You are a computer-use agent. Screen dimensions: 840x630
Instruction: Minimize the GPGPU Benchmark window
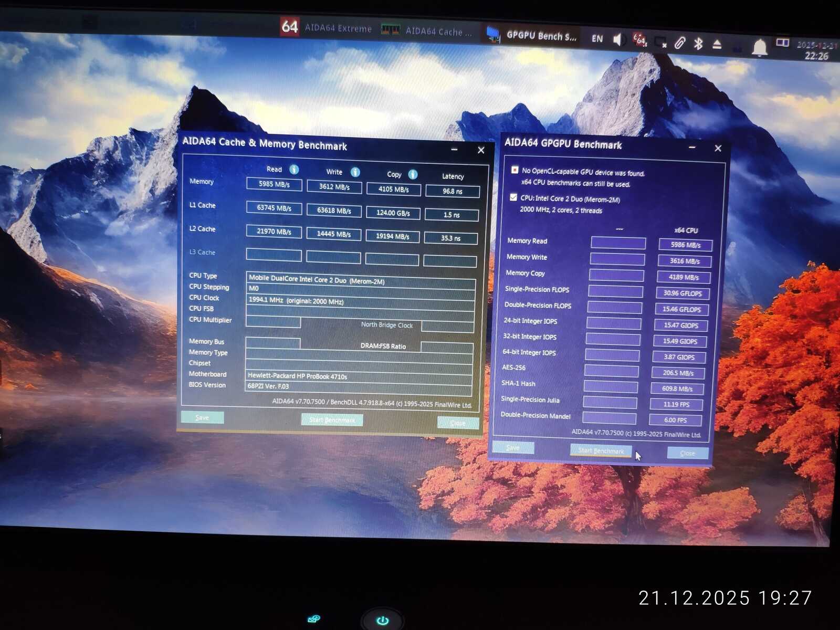click(x=692, y=148)
